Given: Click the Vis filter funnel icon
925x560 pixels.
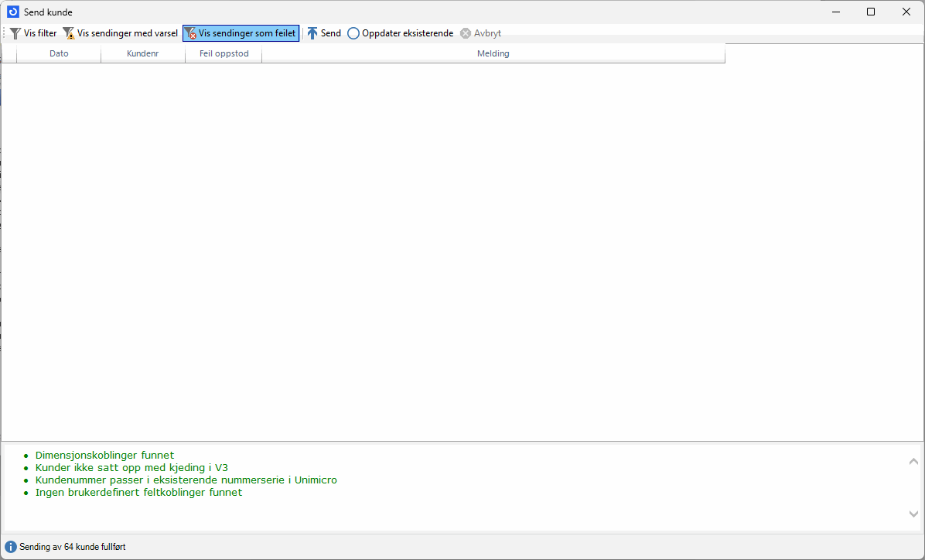Looking at the screenshot, I should (15, 34).
